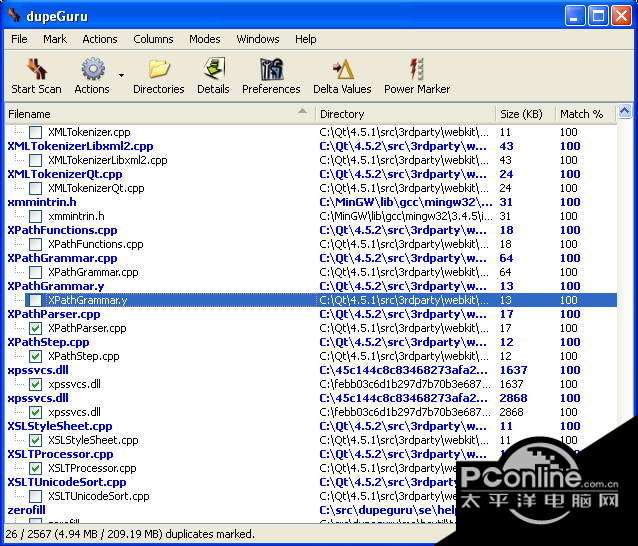
Task: Click the bold 64 size cell
Action: [507, 258]
